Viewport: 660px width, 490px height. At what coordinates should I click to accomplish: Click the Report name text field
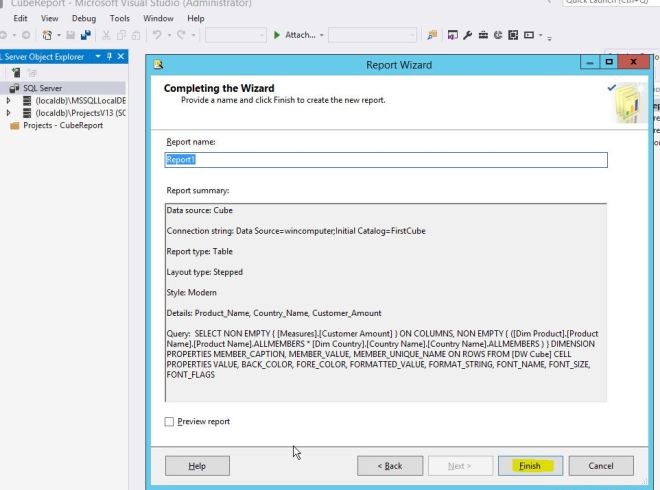click(x=385, y=160)
